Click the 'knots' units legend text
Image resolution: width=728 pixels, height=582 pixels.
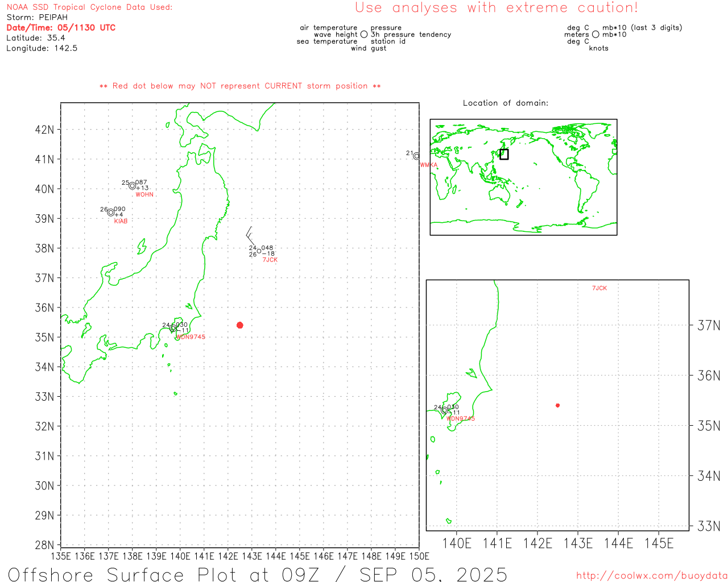point(599,48)
